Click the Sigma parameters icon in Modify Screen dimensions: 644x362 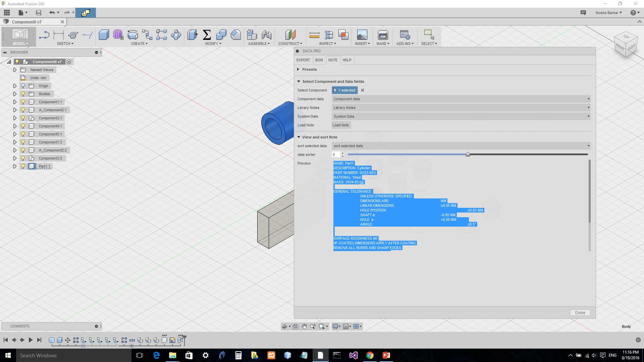point(207,35)
